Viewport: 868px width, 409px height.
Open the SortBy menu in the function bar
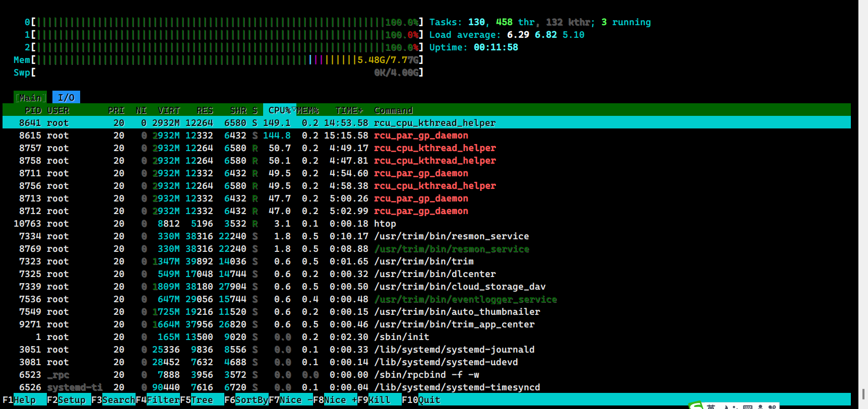pyautogui.click(x=246, y=400)
